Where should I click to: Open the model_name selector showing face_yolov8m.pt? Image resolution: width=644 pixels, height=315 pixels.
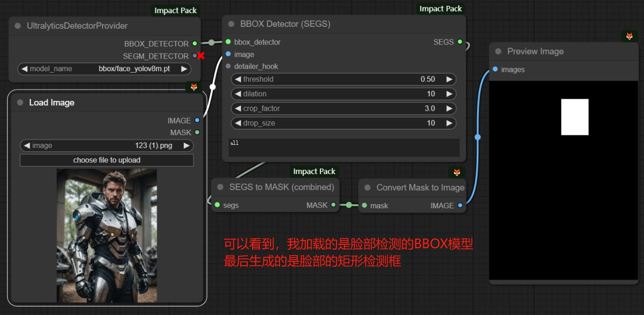tap(104, 69)
